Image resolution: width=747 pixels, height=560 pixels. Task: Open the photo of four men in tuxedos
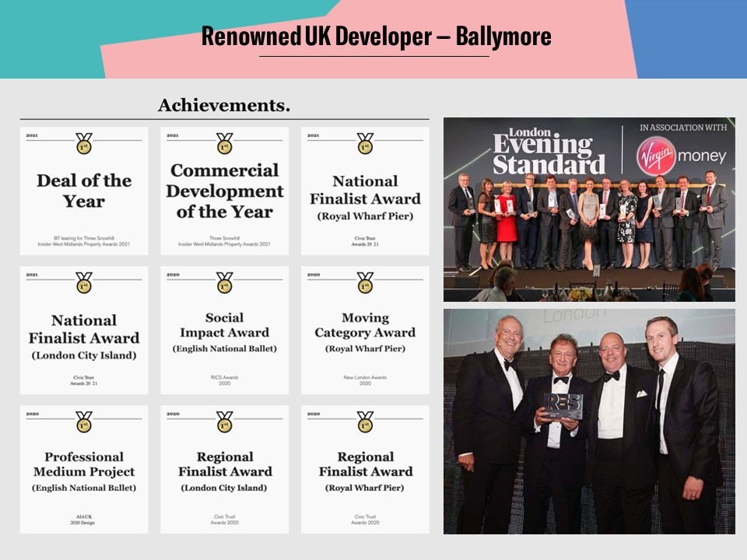click(x=589, y=422)
